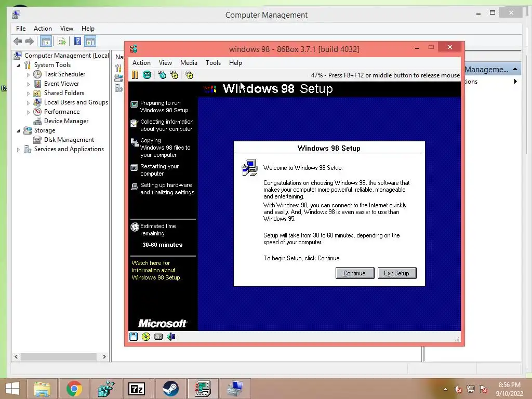Click the muted volume tray icon
This screenshot has height=399, width=532.
[x=458, y=389]
